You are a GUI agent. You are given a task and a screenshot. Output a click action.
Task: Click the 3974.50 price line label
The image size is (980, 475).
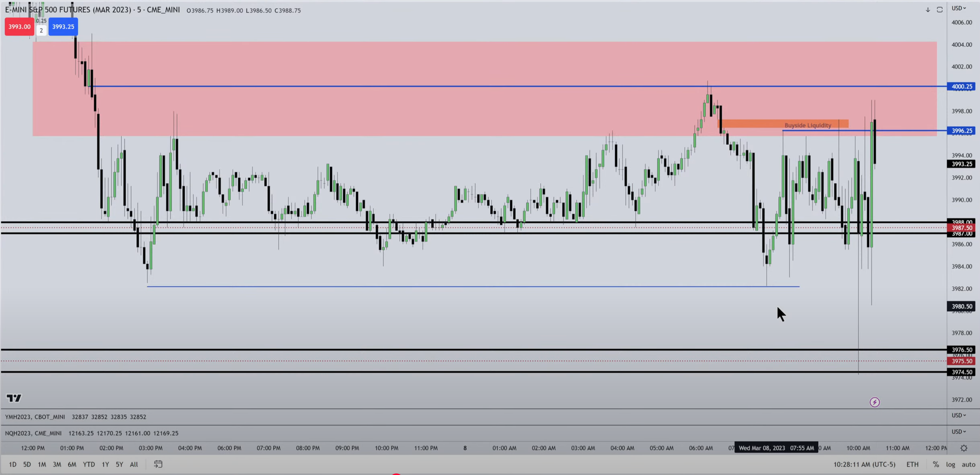pyautogui.click(x=961, y=372)
